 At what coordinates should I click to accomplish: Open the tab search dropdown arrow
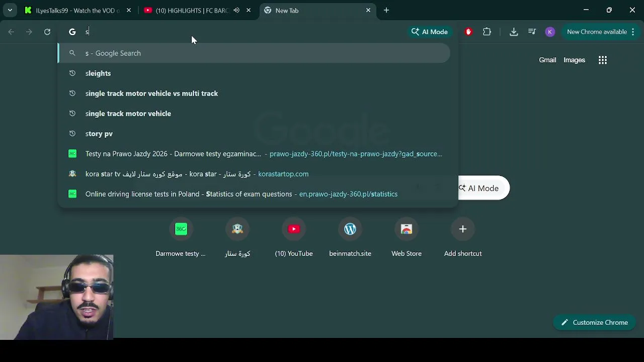[10, 10]
